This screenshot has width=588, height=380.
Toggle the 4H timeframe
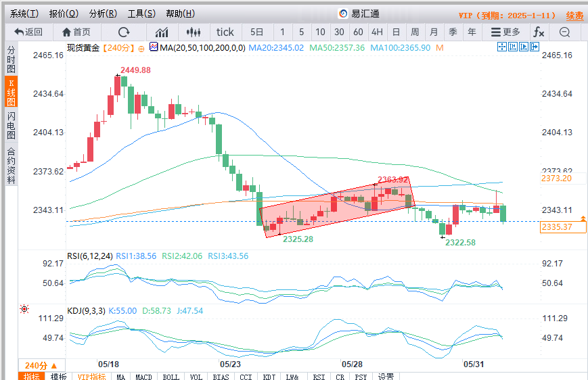pyautogui.click(x=377, y=32)
